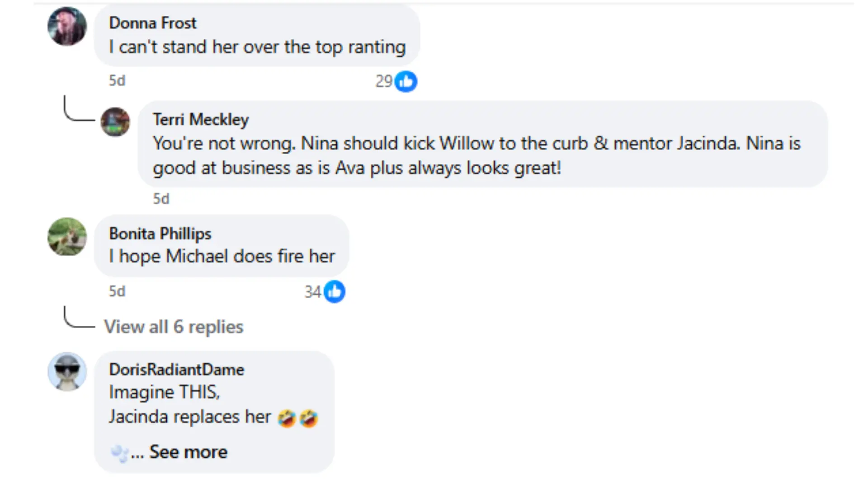Screen dimensions: 868x488
Task: Click the DorisRadiantDame username
Action: (x=176, y=370)
